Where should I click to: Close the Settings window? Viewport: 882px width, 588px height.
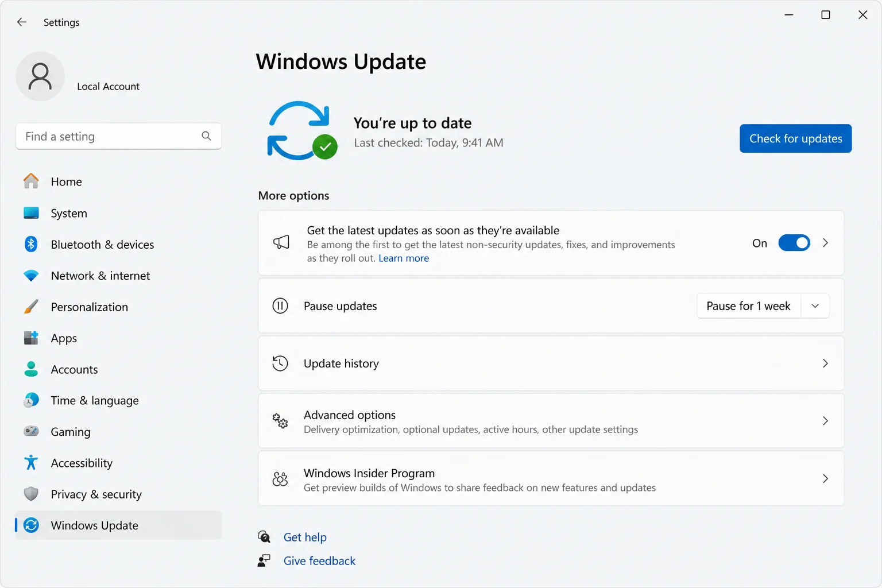pyautogui.click(x=862, y=15)
